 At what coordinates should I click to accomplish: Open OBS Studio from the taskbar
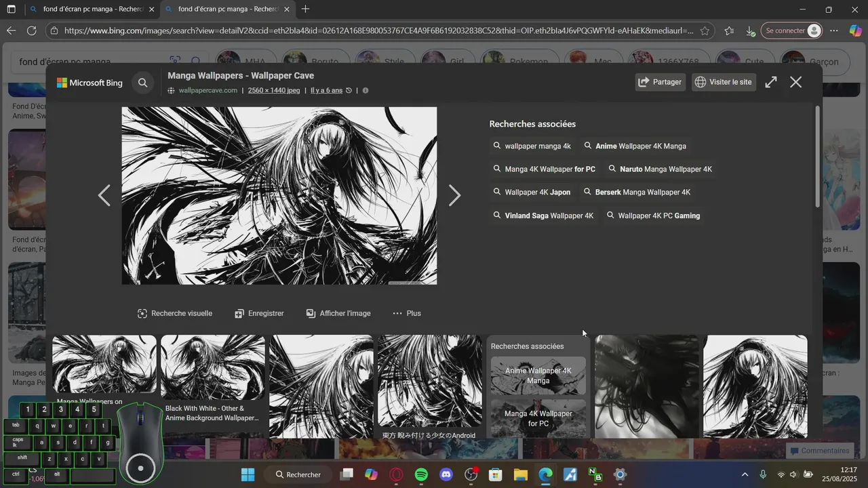coord(471,474)
